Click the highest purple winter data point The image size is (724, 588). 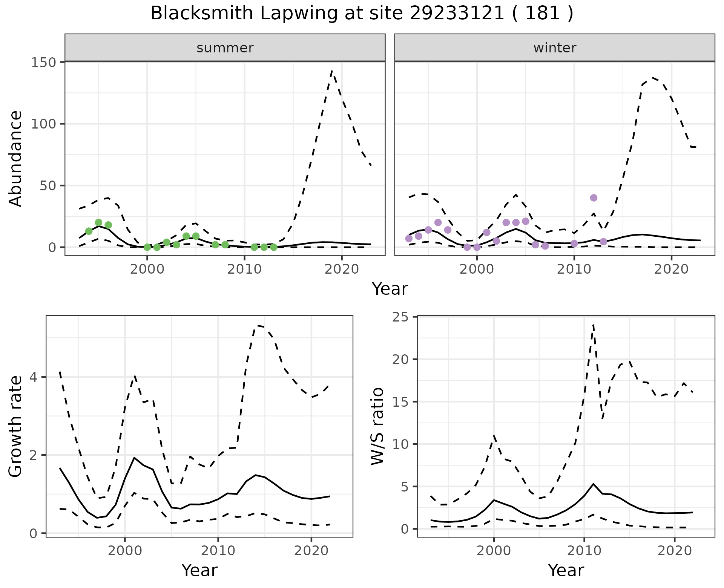(594, 198)
